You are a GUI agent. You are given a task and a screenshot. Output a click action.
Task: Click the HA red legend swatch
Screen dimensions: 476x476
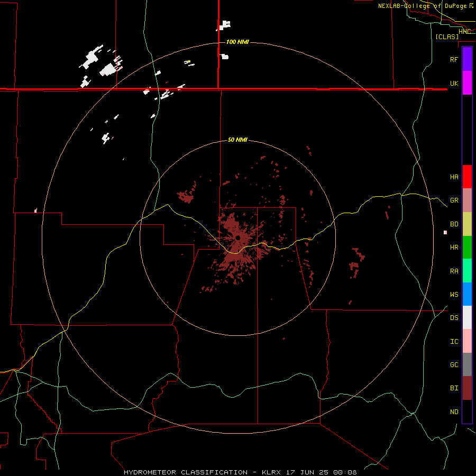[x=467, y=177]
